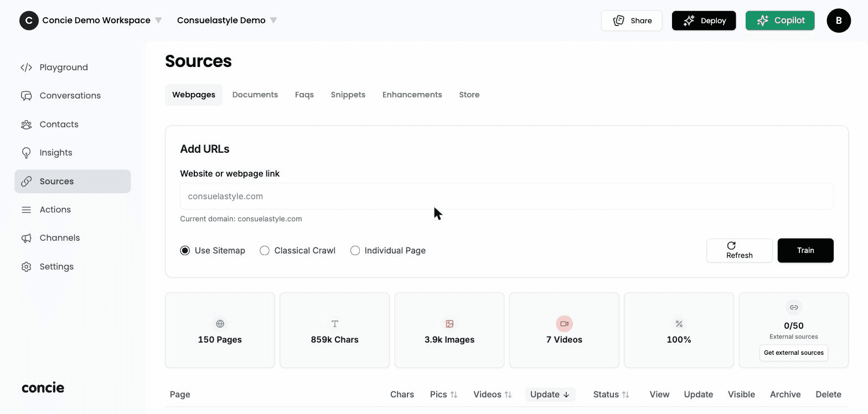This screenshot has height=414, width=868.
Task: Click the percent icon above 100%
Action: [679, 324]
